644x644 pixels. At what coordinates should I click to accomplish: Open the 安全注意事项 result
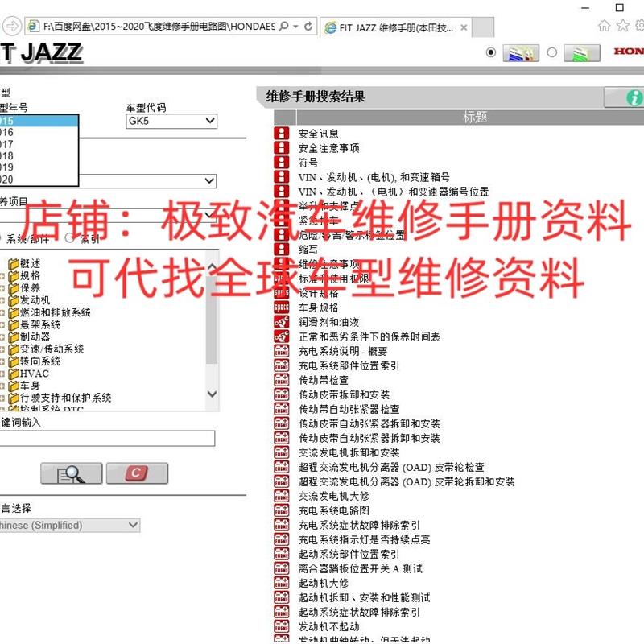click(328, 148)
